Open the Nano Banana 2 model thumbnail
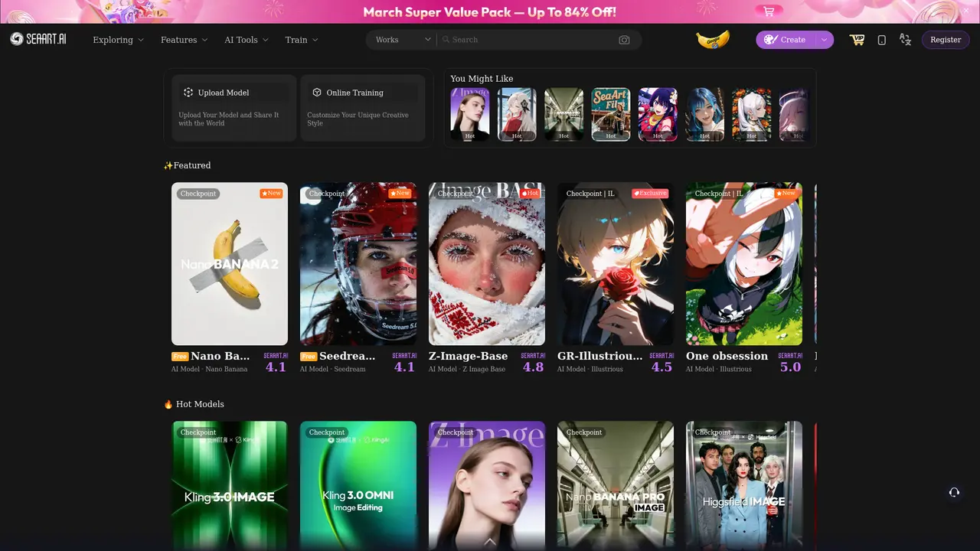Image resolution: width=980 pixels, height=551 pixels. coord(230,263)
